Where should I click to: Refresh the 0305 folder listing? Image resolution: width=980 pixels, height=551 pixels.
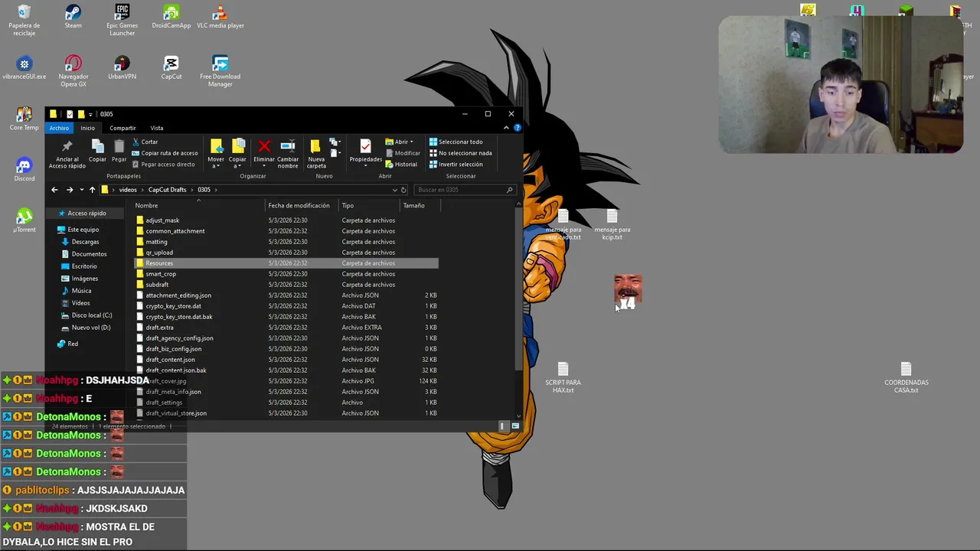tap(403, 190)
